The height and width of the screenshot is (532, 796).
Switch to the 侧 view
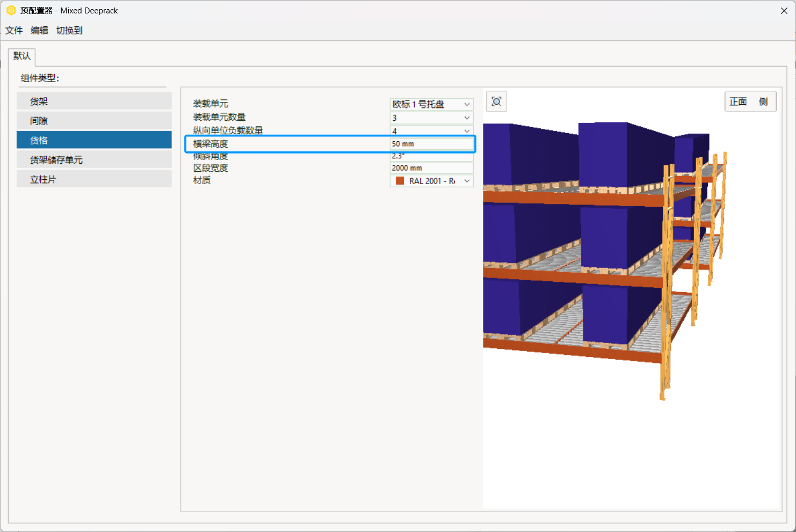pos(763,101)
